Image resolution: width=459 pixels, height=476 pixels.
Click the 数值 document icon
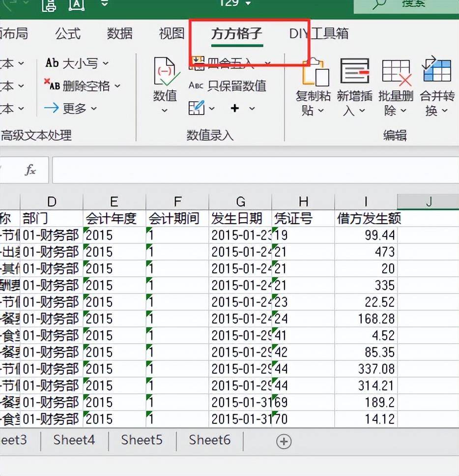coord(166,72)
